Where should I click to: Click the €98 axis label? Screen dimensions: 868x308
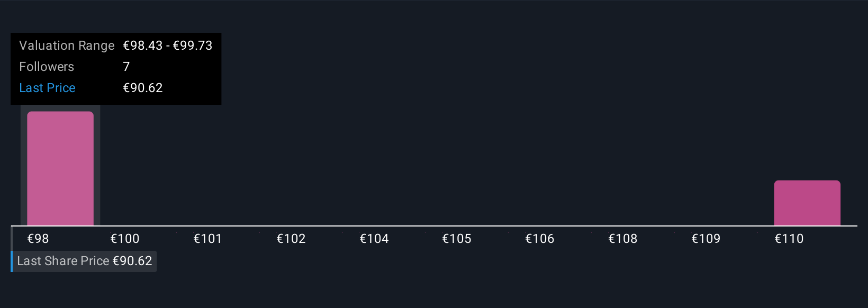click(x=38, y=239)
